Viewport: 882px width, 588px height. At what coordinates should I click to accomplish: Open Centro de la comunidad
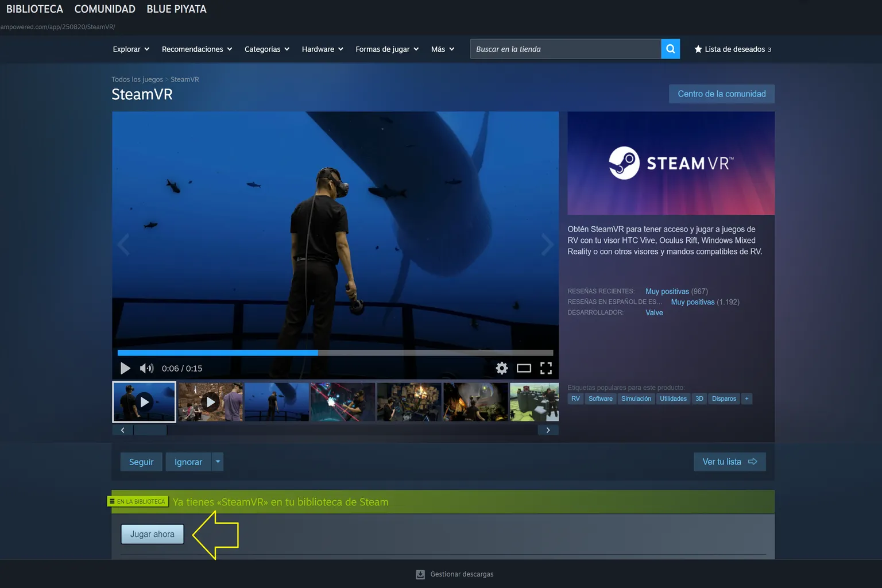(x=722, y=94)
